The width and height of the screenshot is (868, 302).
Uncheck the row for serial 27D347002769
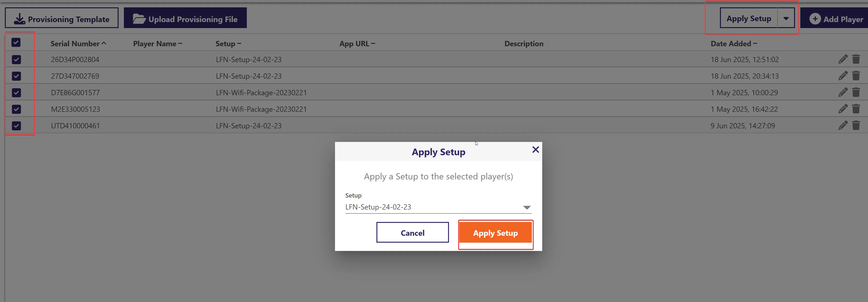click(x=16, y=76)
